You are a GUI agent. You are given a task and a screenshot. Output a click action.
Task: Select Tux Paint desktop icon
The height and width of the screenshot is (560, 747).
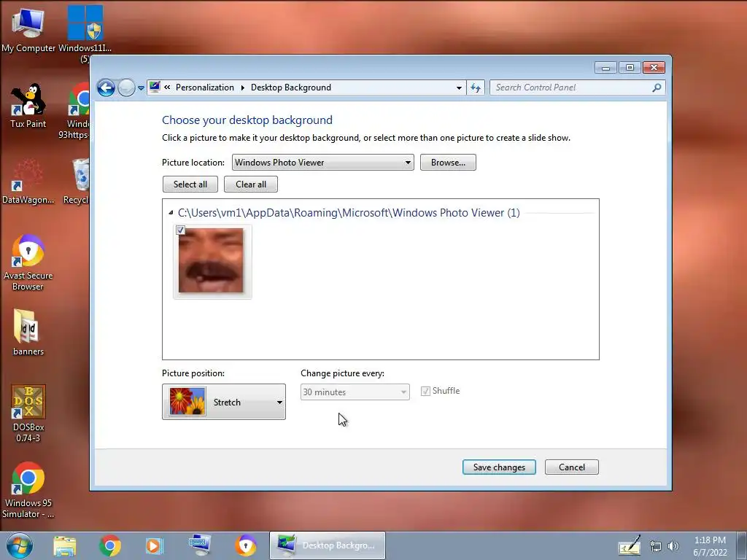[x=28, y=106]
